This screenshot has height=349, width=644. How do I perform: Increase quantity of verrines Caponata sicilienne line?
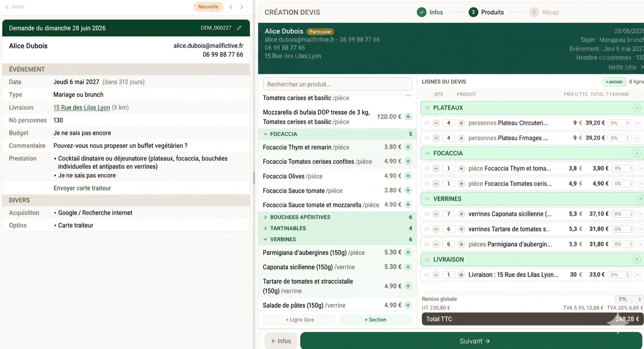point(461,214)
